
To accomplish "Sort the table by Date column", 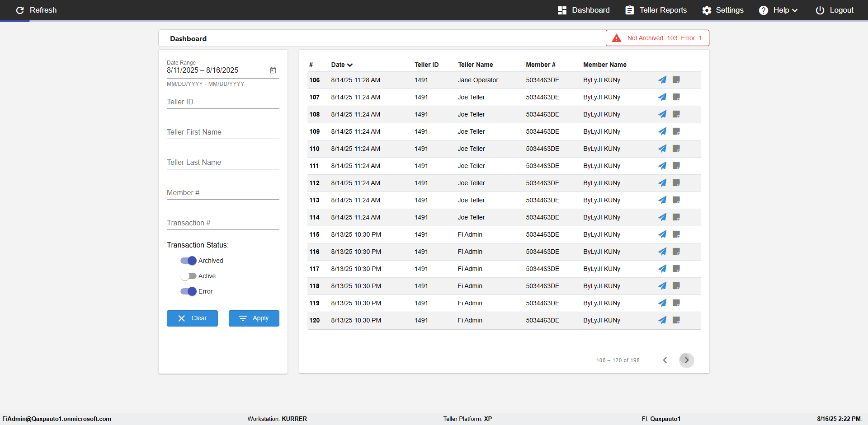I will coord(342,65).
